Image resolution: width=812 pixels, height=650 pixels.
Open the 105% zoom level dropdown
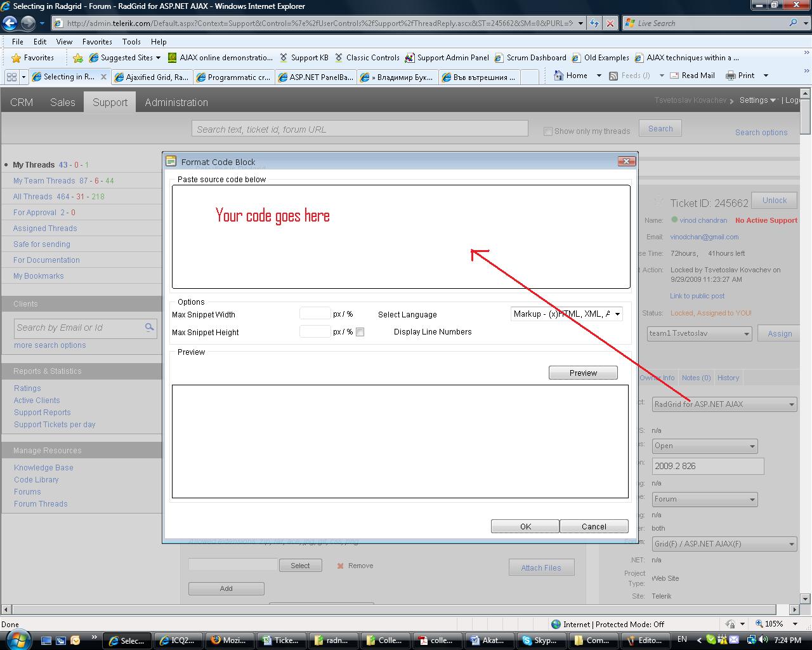(x=796, y=624)
